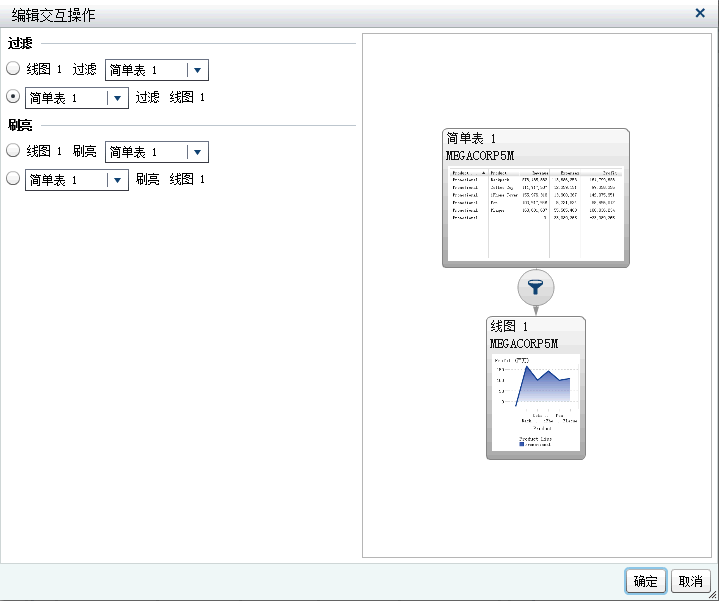Click the filter funnel icon between the objects

pyautogui.click(x=536, y=288)
